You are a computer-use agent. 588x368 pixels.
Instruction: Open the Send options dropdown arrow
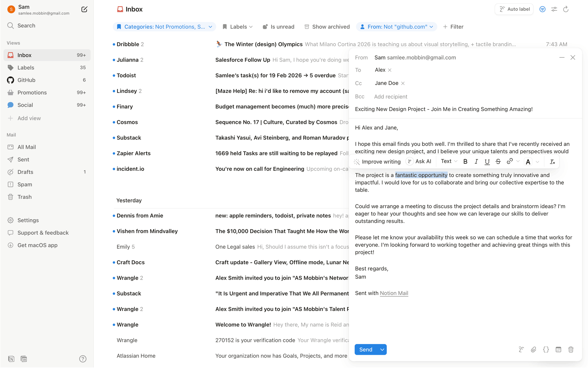tap(382, 350)
